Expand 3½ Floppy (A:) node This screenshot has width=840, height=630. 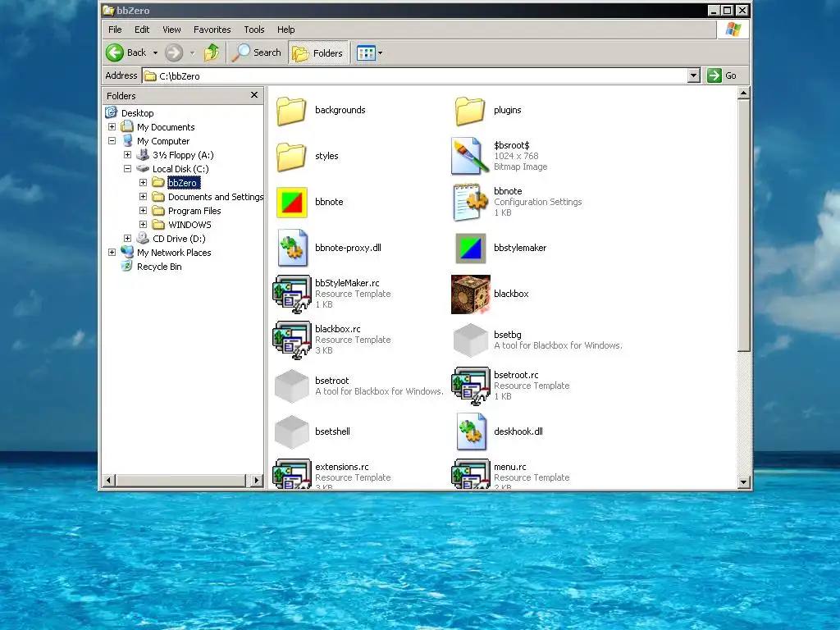127,155
